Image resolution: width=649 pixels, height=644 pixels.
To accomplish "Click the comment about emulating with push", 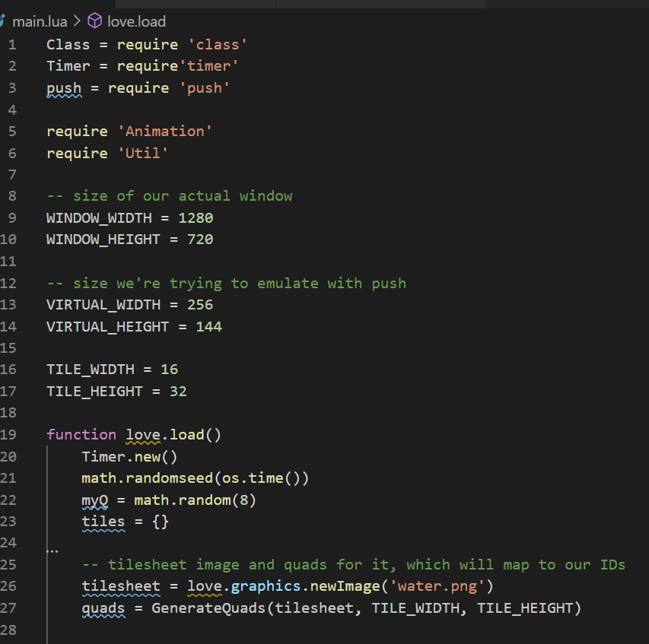I will point(227,284).
